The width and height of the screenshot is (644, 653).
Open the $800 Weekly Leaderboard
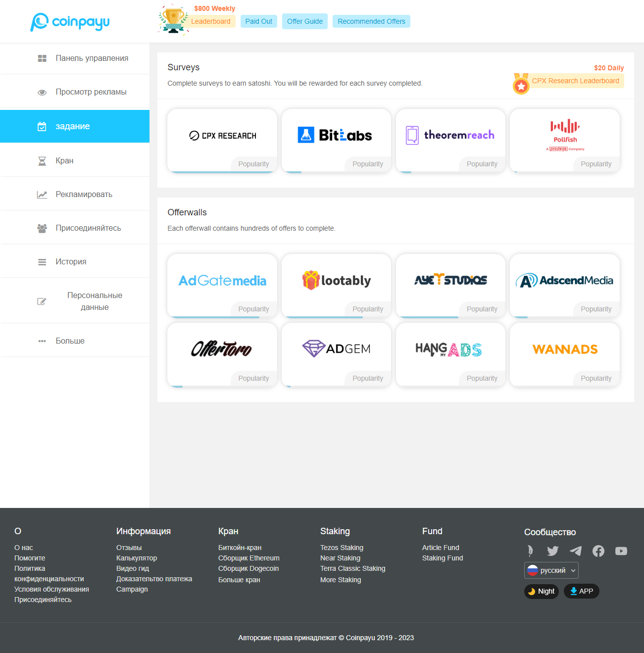pyautogui.click(x=211, y=21)
